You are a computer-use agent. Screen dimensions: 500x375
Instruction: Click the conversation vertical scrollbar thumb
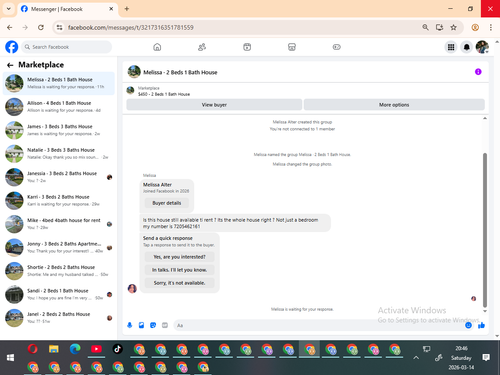[x=485, y=230]
